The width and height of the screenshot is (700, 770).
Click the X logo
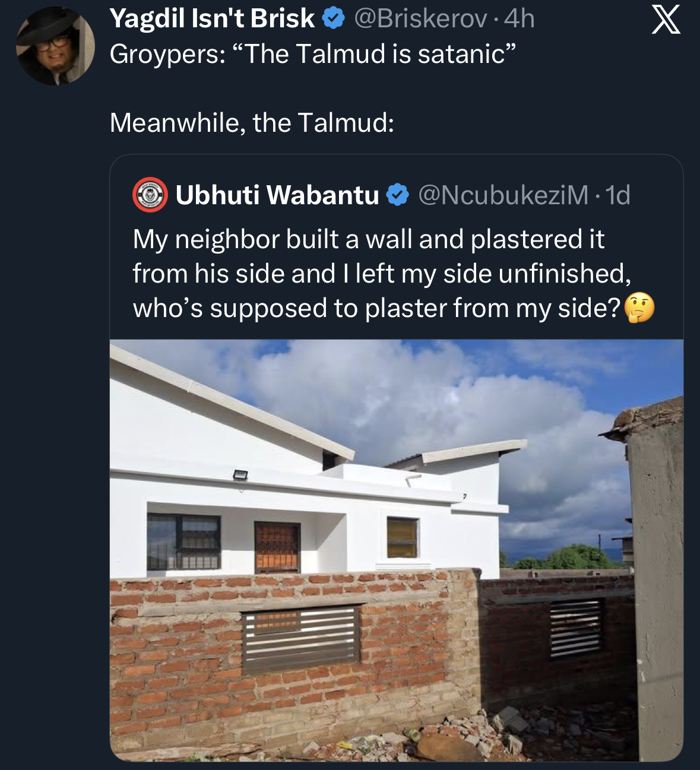point(666,21)
